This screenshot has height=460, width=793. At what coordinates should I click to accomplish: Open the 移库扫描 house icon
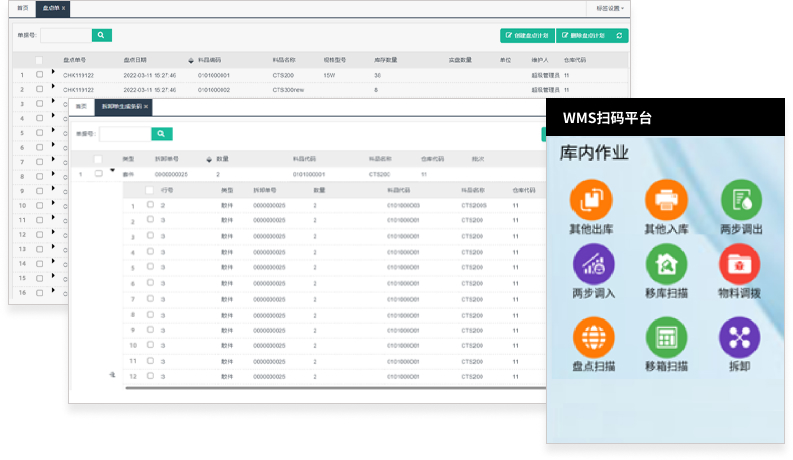[667, 264]
